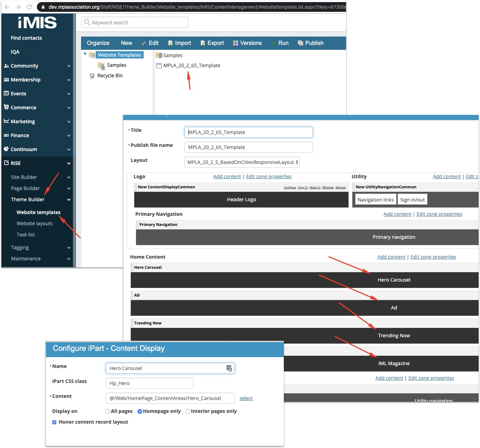Click the Samples folder icon in file list
Screen dimensions: 480x448
point(159,55)
